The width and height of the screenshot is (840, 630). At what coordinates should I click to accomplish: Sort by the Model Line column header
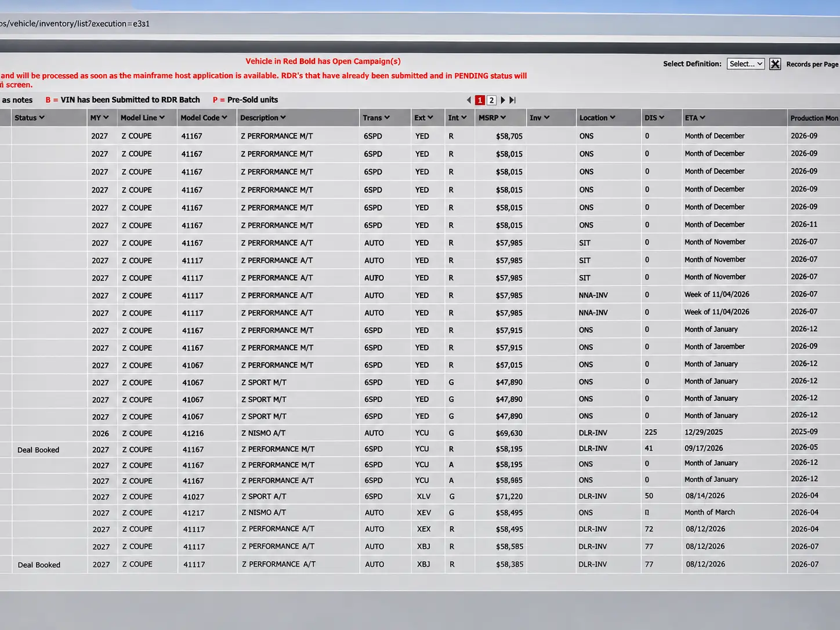pyautogui.click(x=143, y=118)
